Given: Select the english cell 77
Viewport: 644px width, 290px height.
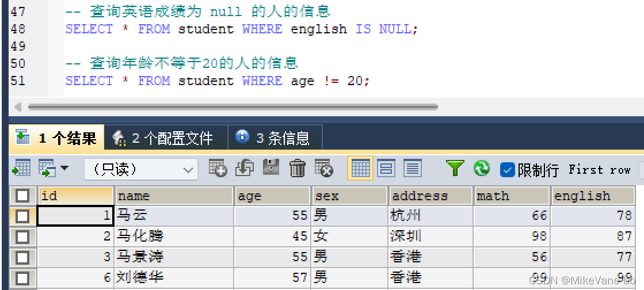Looking at the screenshot, I should tap(593, 257).
